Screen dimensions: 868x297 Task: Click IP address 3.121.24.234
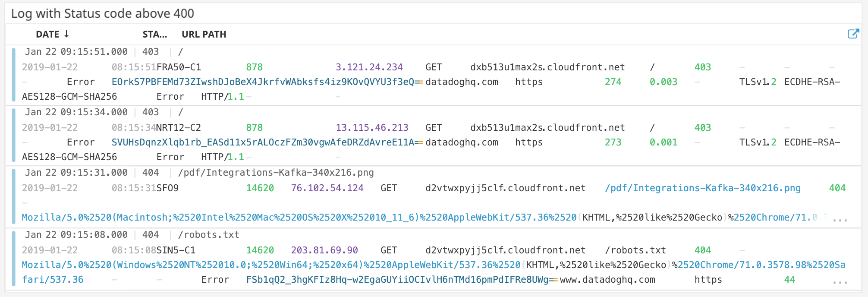pos(369,67)
